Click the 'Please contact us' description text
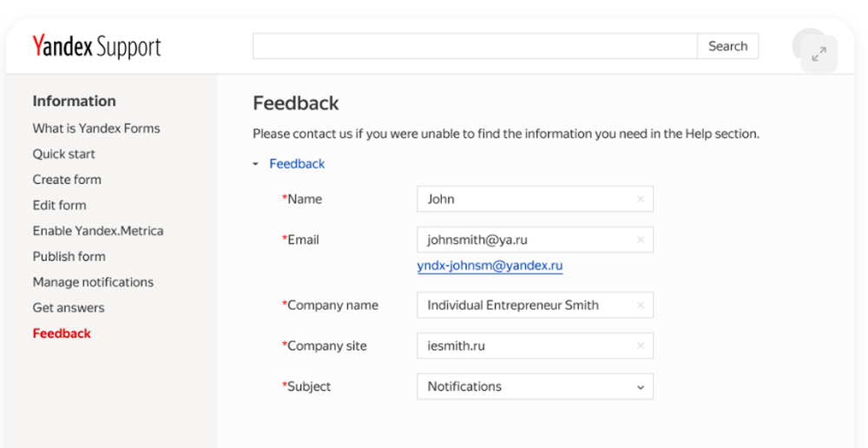 pyautogui.click(x=506, y=134)
